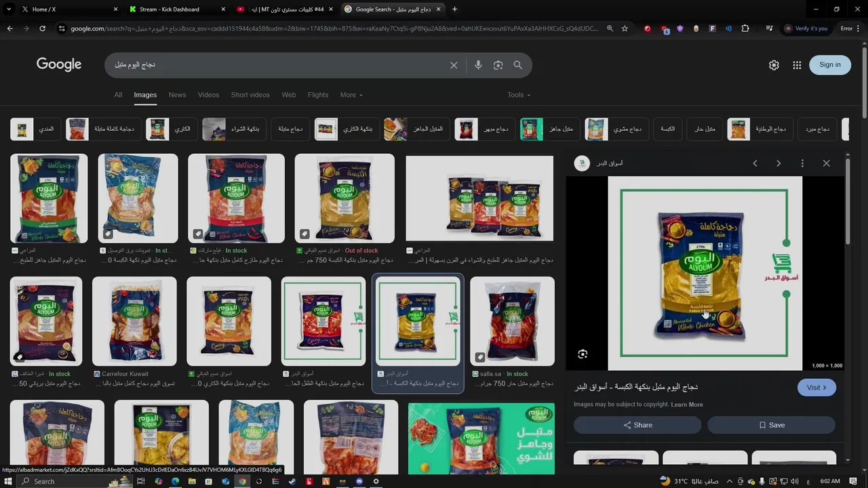Bookmark this page with the star icon

(x=625, y=28)
